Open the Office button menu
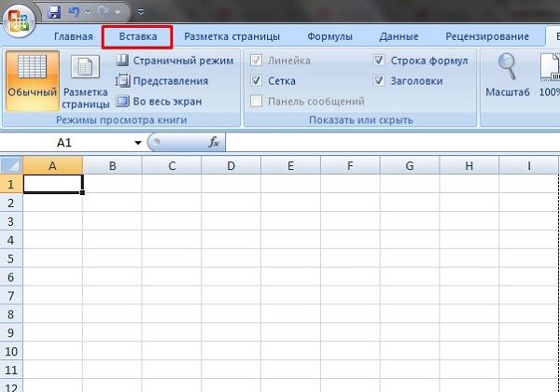 click(19, 19)
